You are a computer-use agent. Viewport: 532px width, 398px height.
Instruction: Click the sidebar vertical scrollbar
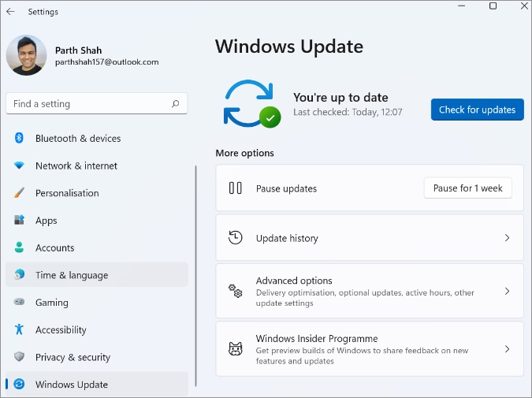(195, 276)
